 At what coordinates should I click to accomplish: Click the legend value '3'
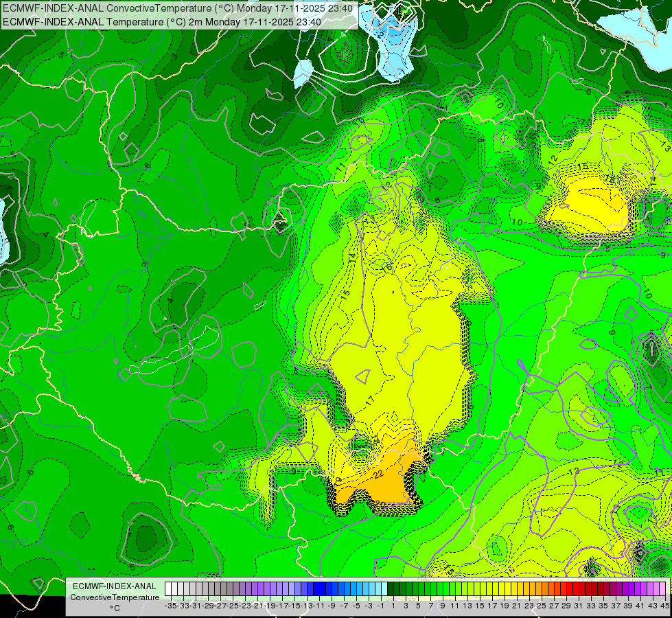[406, 606]
